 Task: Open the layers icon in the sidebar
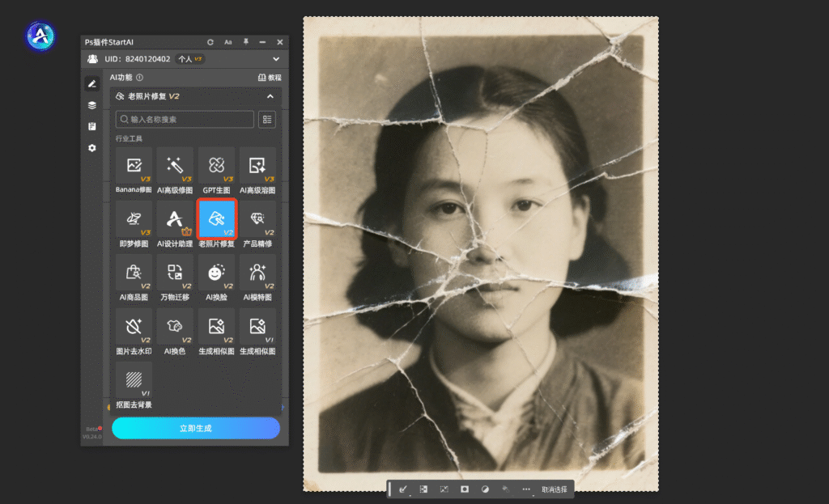point(92,105)
